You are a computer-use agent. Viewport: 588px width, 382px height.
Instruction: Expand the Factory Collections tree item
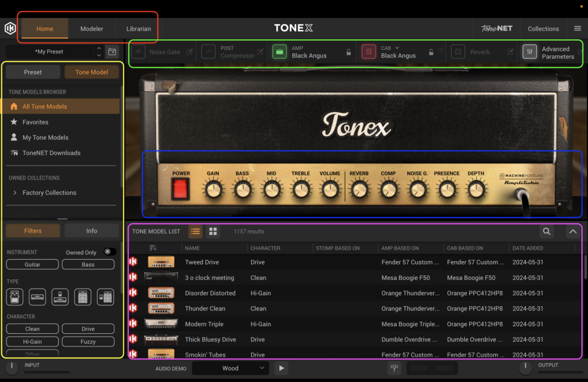14,193
